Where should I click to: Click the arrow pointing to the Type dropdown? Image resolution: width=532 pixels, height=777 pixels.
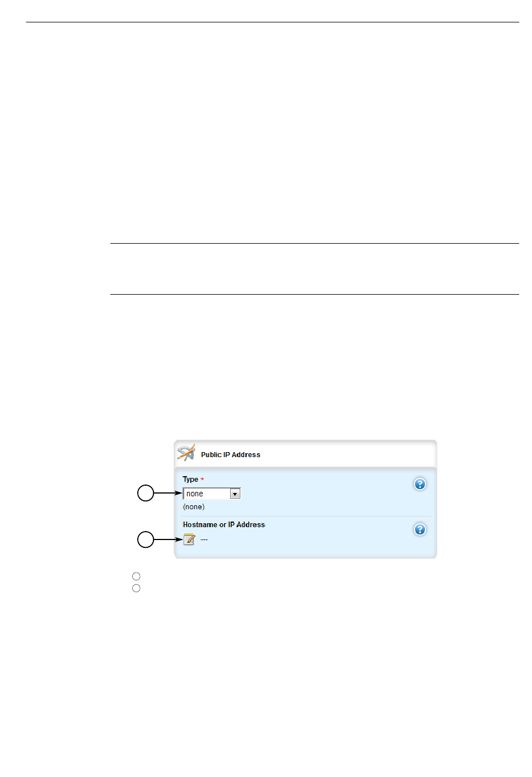[x=169, y=493]
